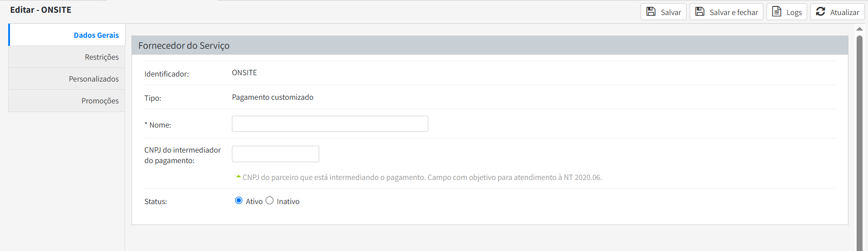The height and width of the screenshot is (251, 868).
Task: Click the floppy disk icon on Salvar
Action: point(651,12)
